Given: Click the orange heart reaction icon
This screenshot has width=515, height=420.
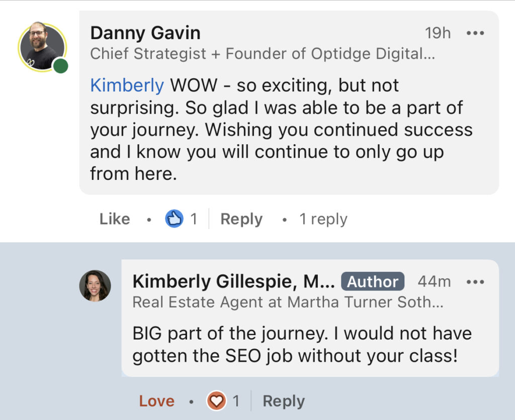Looking at the screenshot, I should (x=216, y=400).
